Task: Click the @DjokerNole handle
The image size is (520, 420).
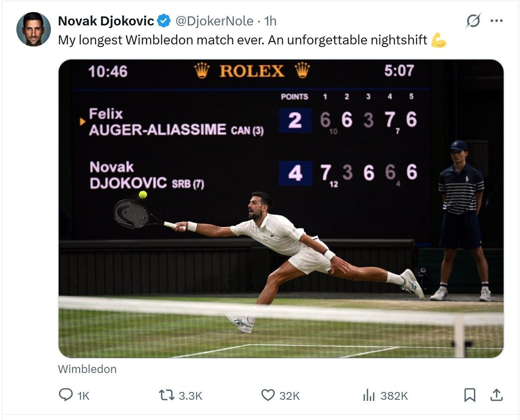Action: pos(214,21)
